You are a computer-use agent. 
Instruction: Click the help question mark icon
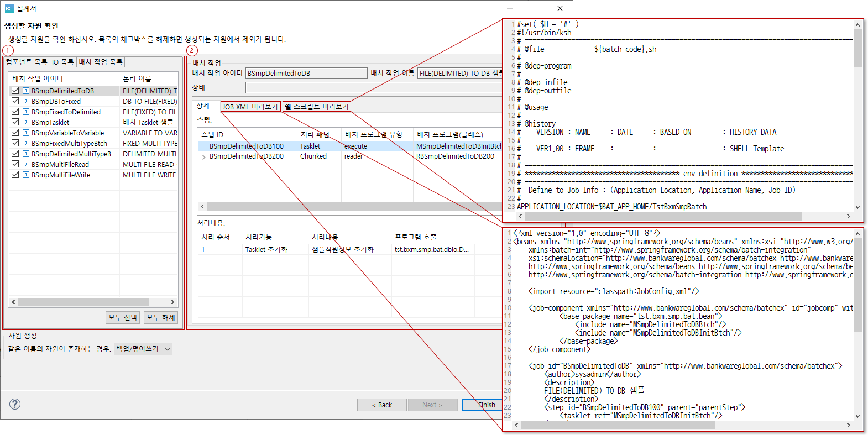pyautogui.click(x=15, y=404)
